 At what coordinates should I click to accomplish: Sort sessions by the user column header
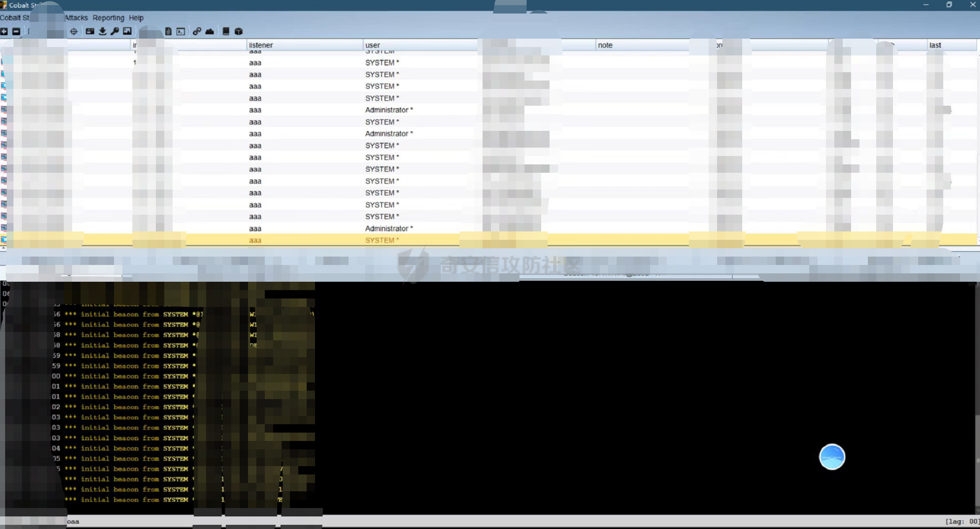(421, 45)
